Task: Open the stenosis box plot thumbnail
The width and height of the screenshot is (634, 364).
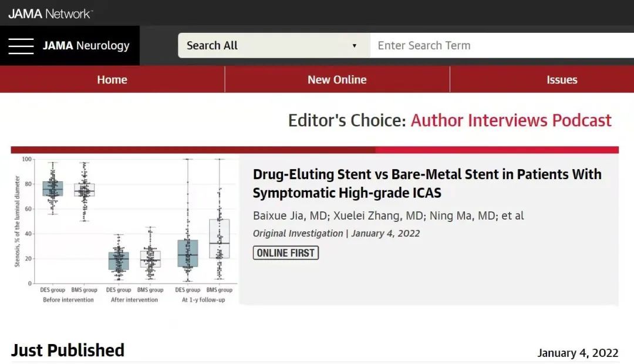Action: 126,230
